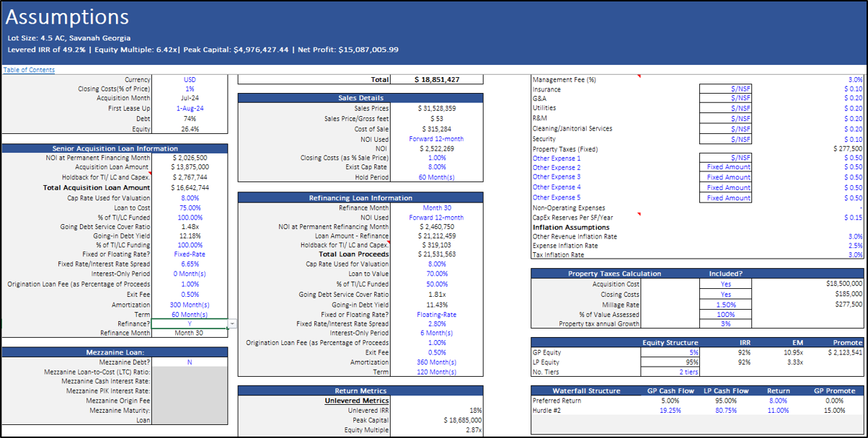Click the Loan to Value 70.00%
This screenshot has height=438, width=868.
click(x=437, y=274)
